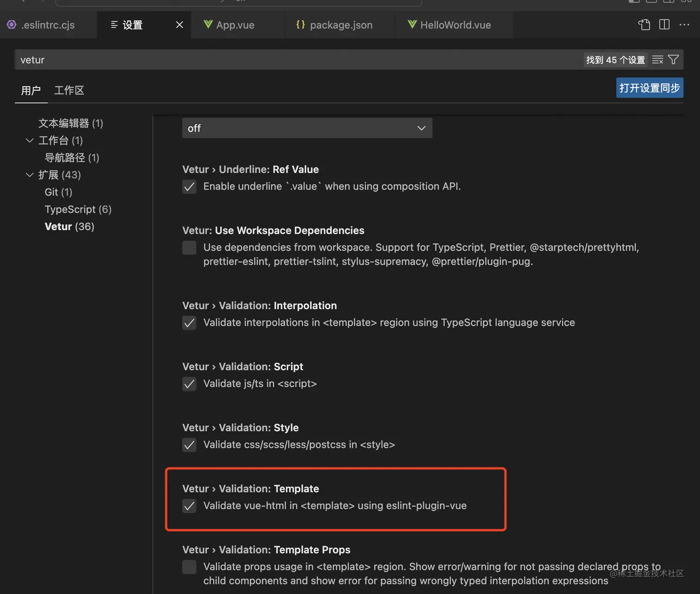Enable the Validation Template Props checkbox
Image resolution: width=700 pixels, height=594 pixels.
coord(189,567)
